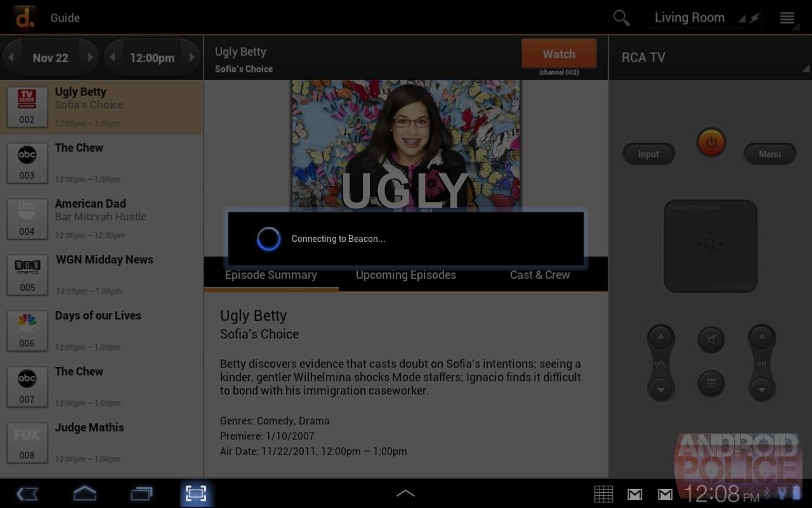The height and width of the screenshot is (508, 812).
Task: Open a Gmail notification in the status bar
Action: pyautogui.click(x=633, y=493)
